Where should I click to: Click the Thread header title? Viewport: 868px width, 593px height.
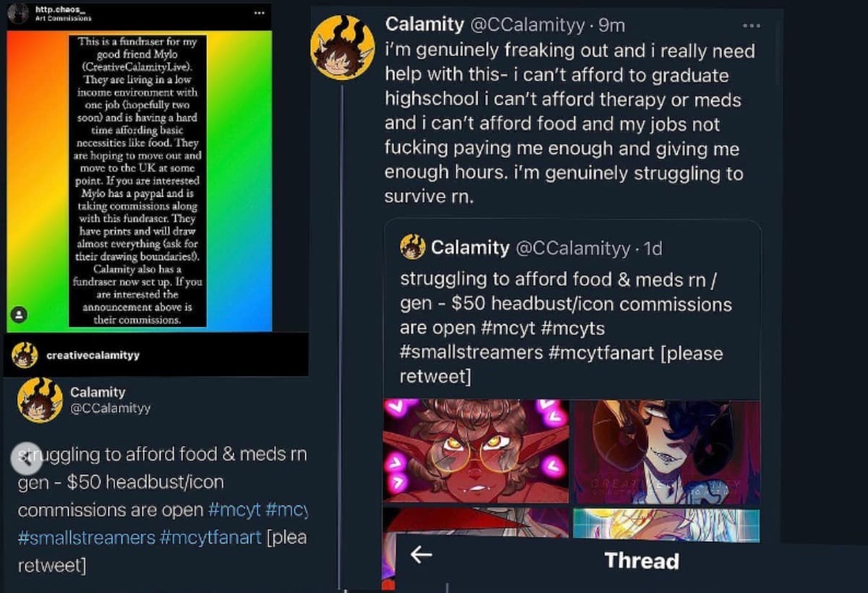[x=642, y=560]
